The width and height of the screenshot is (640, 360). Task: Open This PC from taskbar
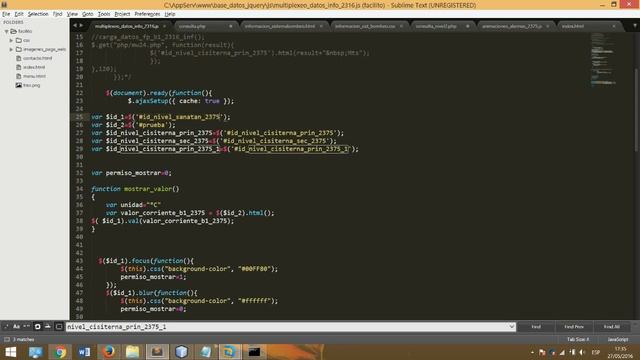(x=36, y=352)
